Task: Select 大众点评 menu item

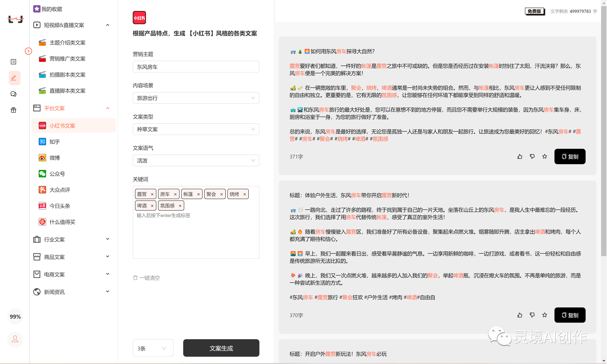Action: click(x=74, y=190)
